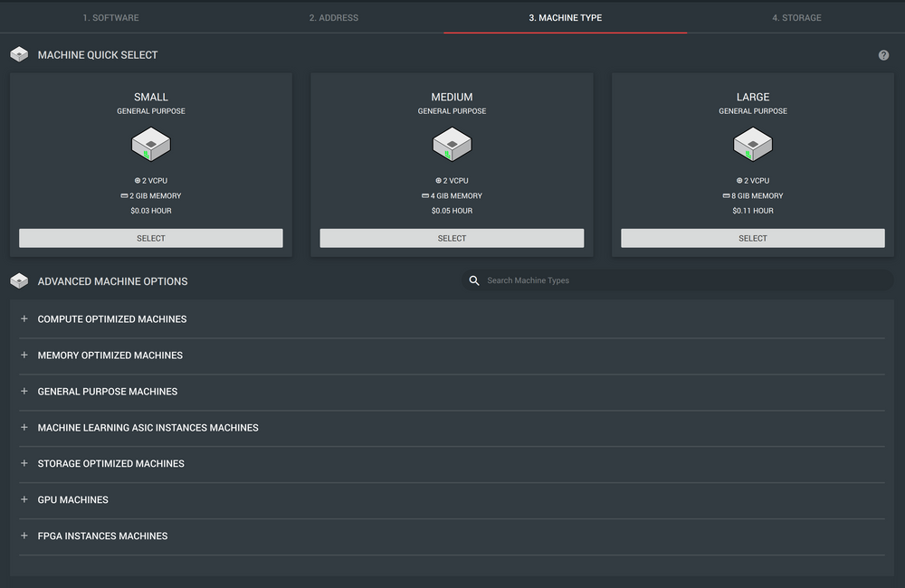Screen dimensions: 905x588
Task: Go to the 1. Software tab
Action: [x=111, y=18]
